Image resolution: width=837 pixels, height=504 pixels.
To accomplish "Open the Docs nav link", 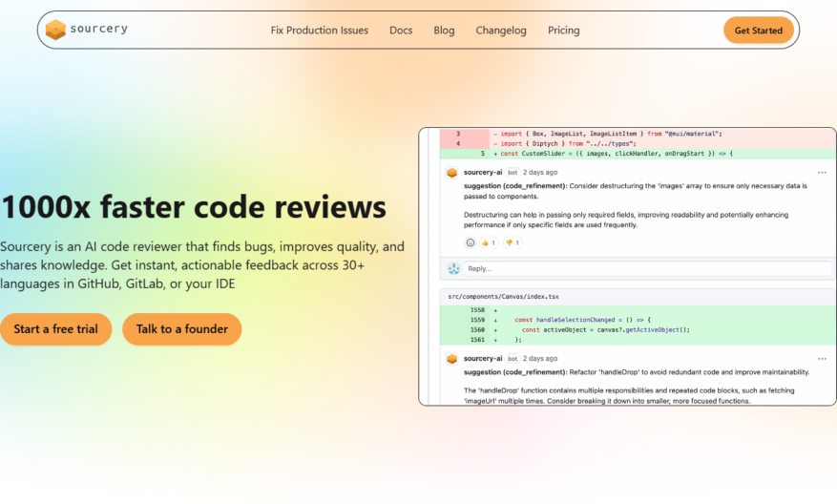I will [x=401, y=31].
